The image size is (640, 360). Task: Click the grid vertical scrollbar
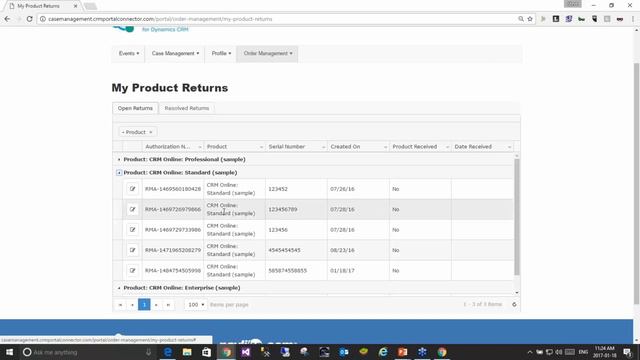point(517,217)
